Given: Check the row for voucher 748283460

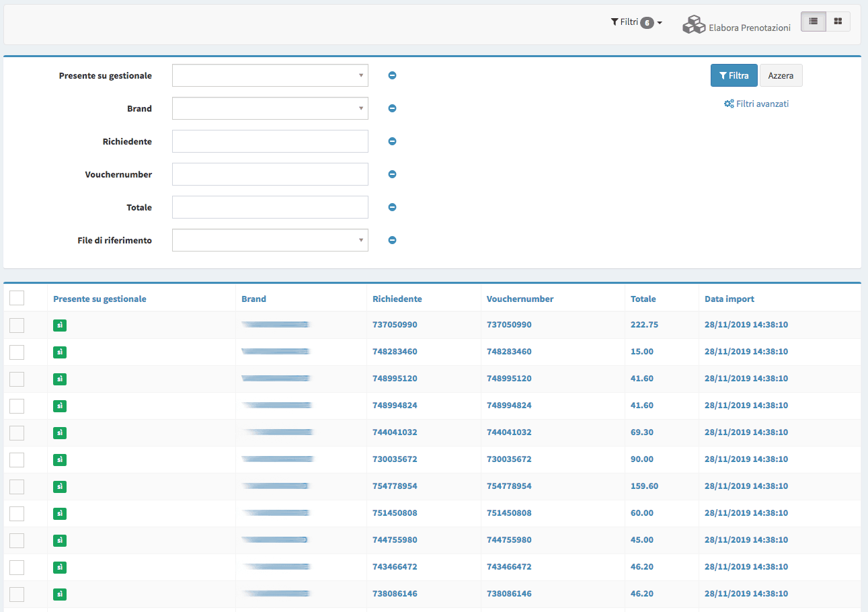Looking at the screenshot, I should pos(17,352).
